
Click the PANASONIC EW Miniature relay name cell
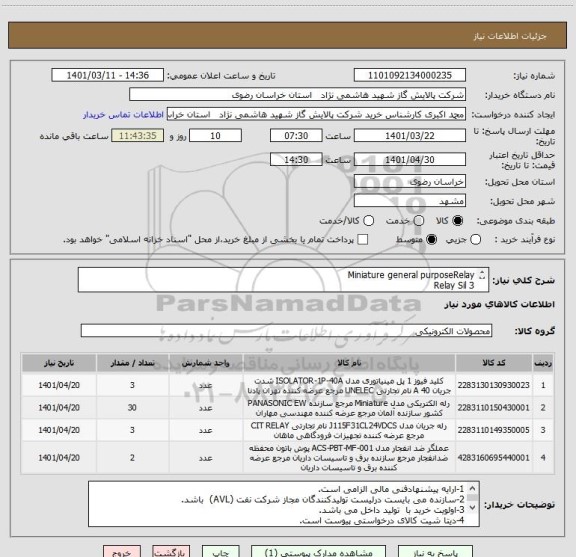[349, 408]
